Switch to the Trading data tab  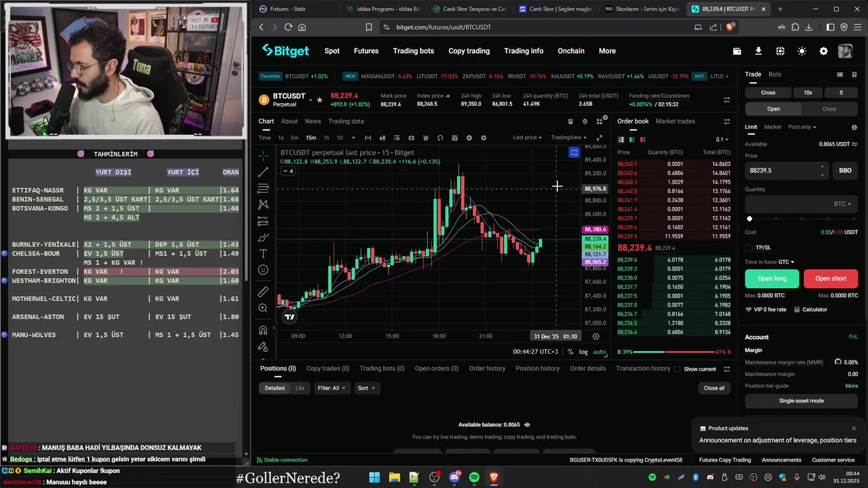pyautogui.click(x=346, y=121)
